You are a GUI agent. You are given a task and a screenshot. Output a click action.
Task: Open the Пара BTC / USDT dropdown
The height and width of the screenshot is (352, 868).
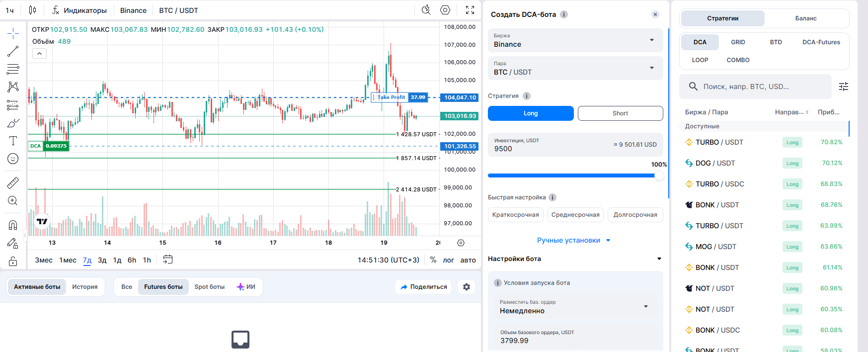point(575,68)
